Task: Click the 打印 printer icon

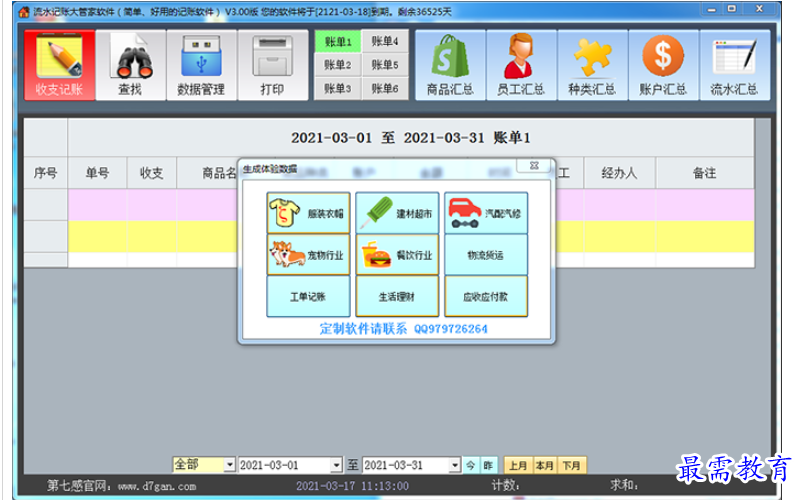Action: [x=272, y=65]
